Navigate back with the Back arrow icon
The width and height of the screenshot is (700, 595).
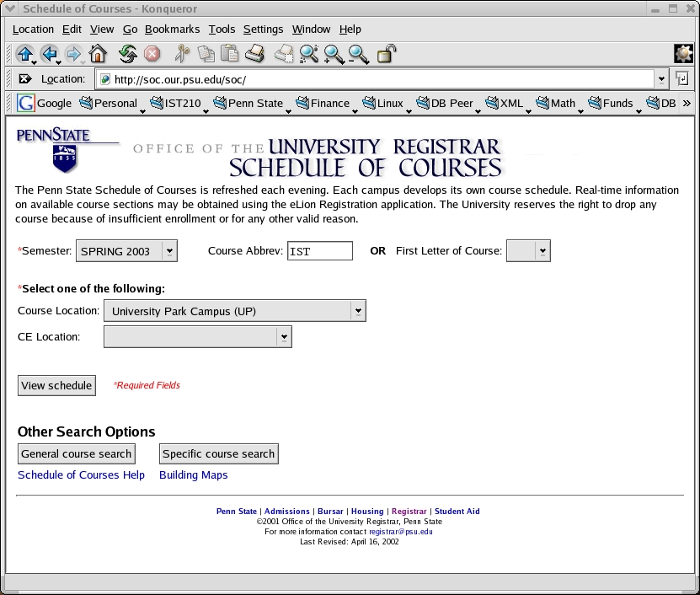[x=50, y=54]
